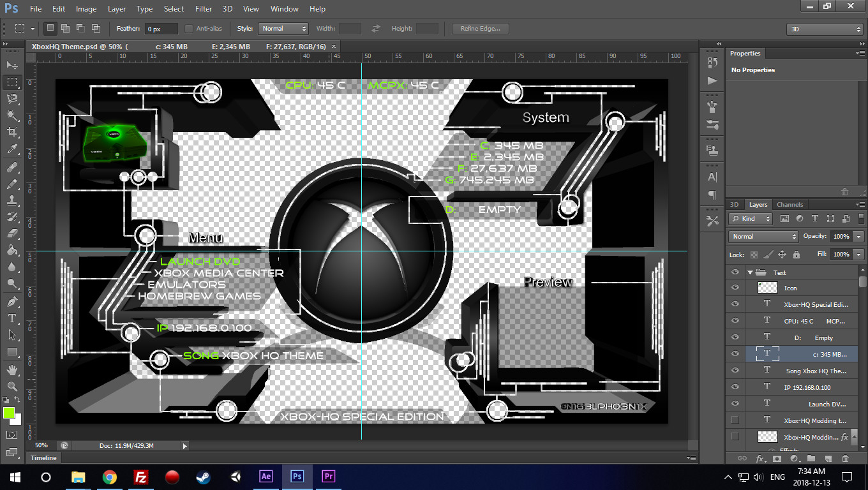Image resolution: width=868 pixels, height=490 pixels.
Task: Close the XboxHQ Theme.psd document tab
Action: (333, 47)
